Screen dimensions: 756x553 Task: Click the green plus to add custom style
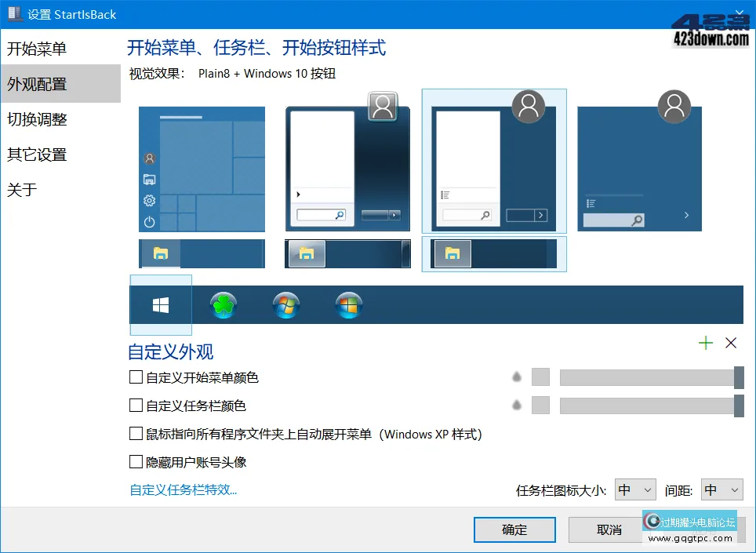705,343
